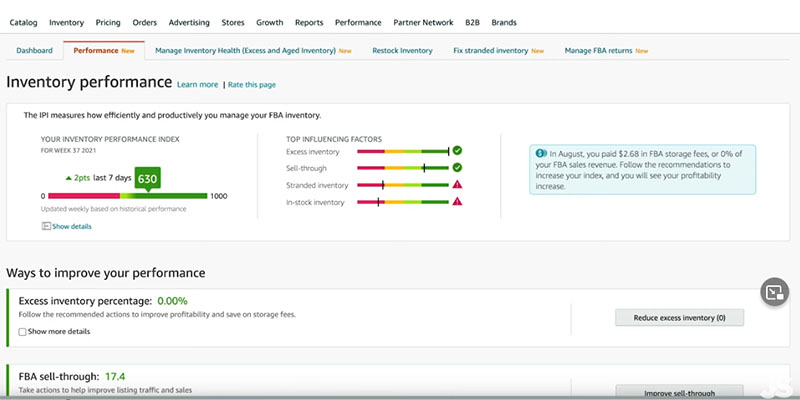The image size is (800, 400).
Task: Click the green check icon beside Excess inventory
Action: point(457,152)
